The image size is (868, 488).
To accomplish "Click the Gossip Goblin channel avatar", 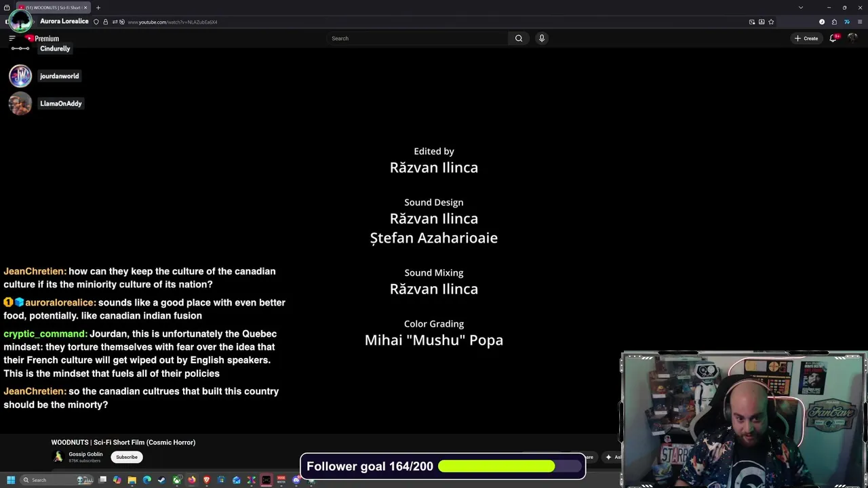I will [x=58, y=457].
